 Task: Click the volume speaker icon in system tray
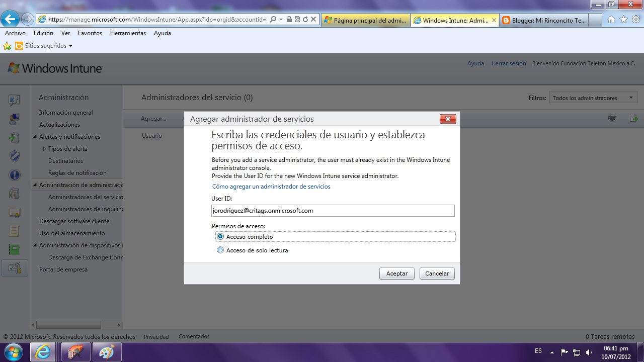(589, 352)
